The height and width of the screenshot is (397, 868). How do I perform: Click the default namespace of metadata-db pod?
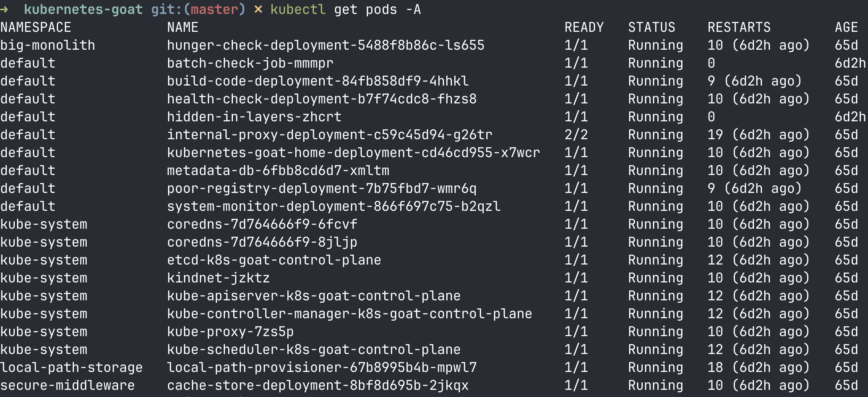(28, 170)
